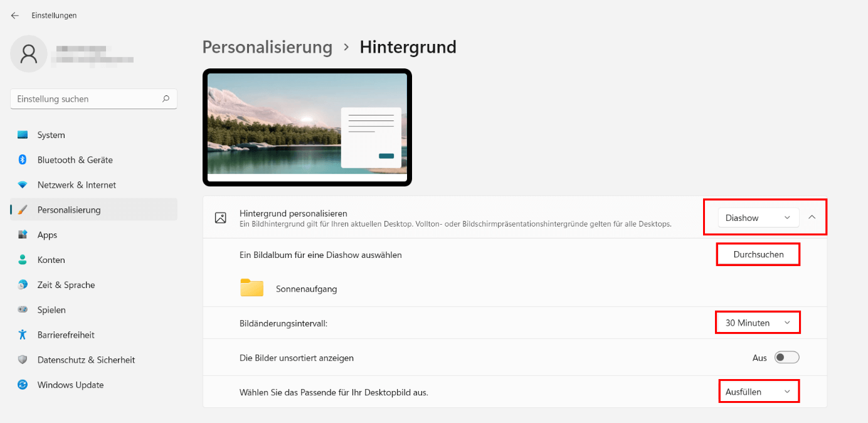Click the search magnifier icon

[166, 99]
